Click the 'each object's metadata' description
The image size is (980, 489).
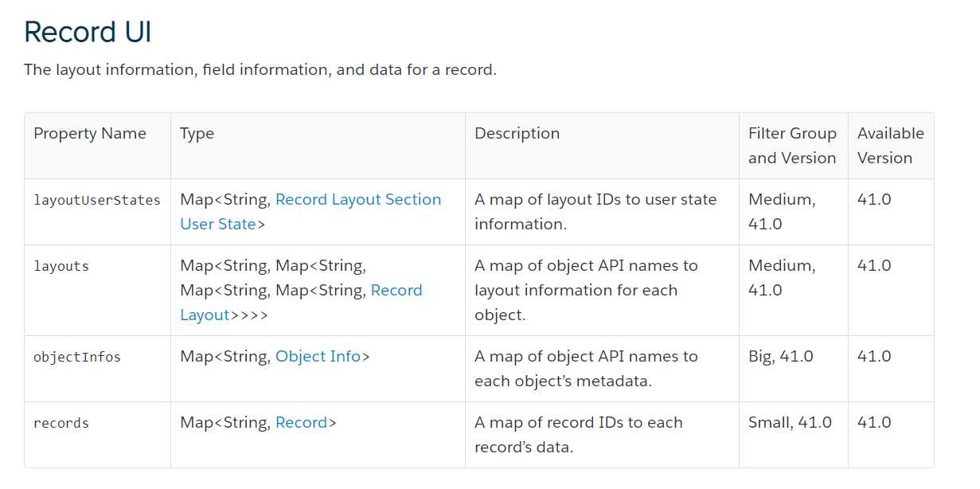(586, 369)
